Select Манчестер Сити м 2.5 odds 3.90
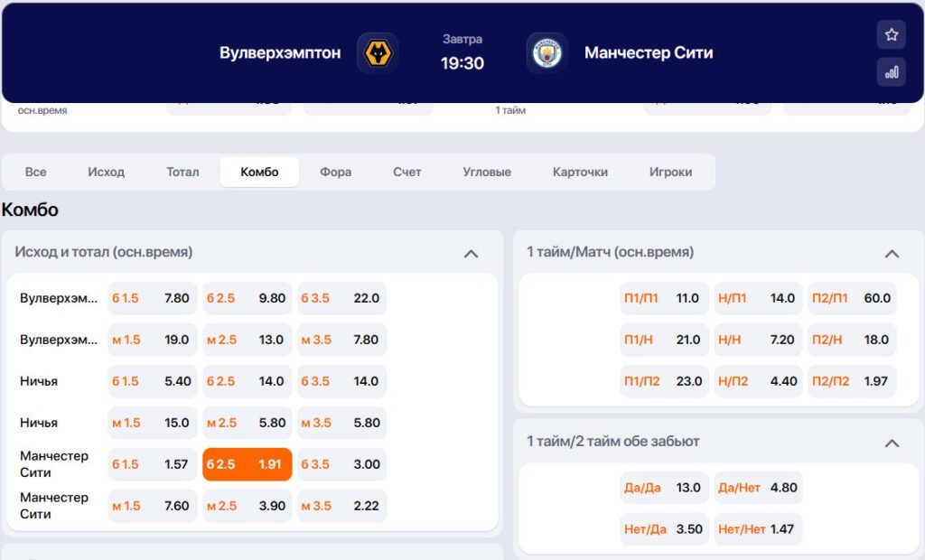 tap(248, 506)
